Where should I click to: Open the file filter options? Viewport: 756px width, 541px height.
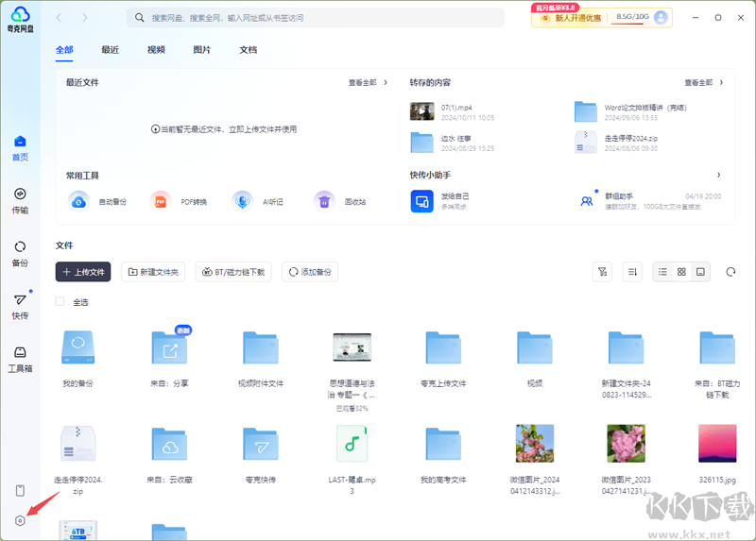(x=601, y=272)
